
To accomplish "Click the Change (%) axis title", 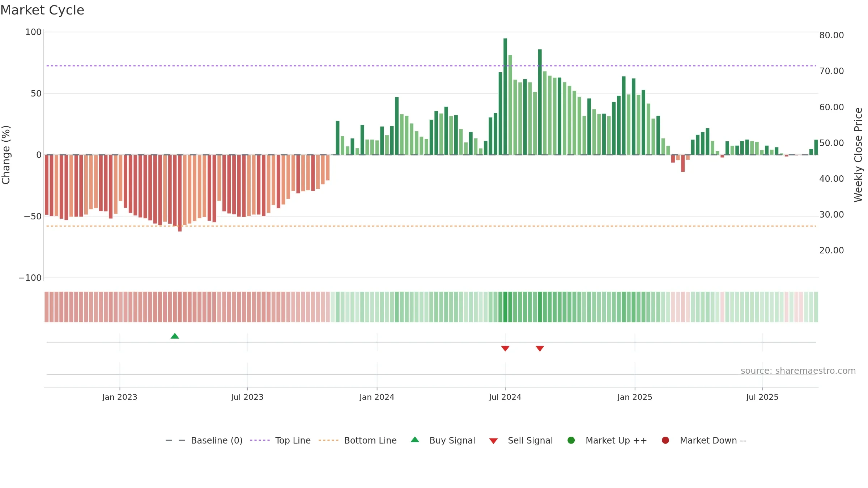I will click(x=6, y=155).
